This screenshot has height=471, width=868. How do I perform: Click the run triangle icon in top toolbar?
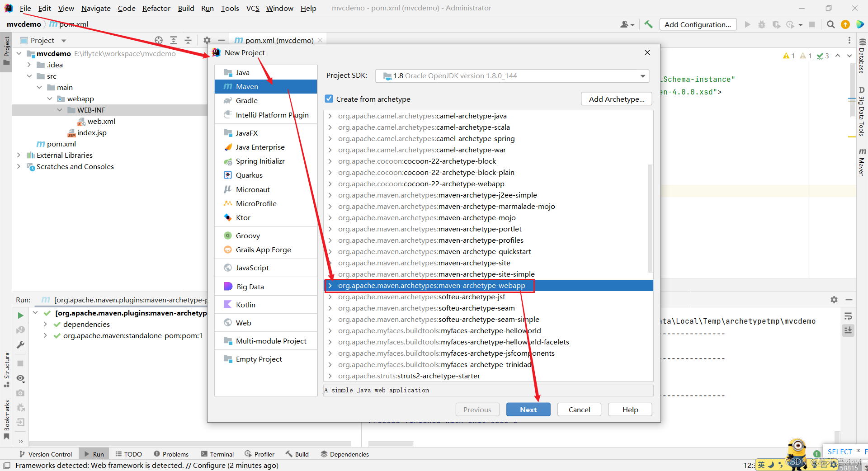747,24
